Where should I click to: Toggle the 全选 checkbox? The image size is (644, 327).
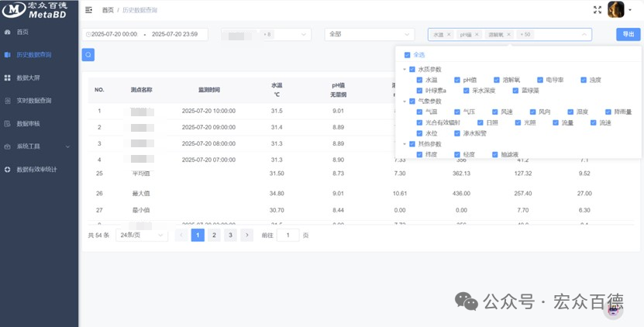tap(407, 55)
